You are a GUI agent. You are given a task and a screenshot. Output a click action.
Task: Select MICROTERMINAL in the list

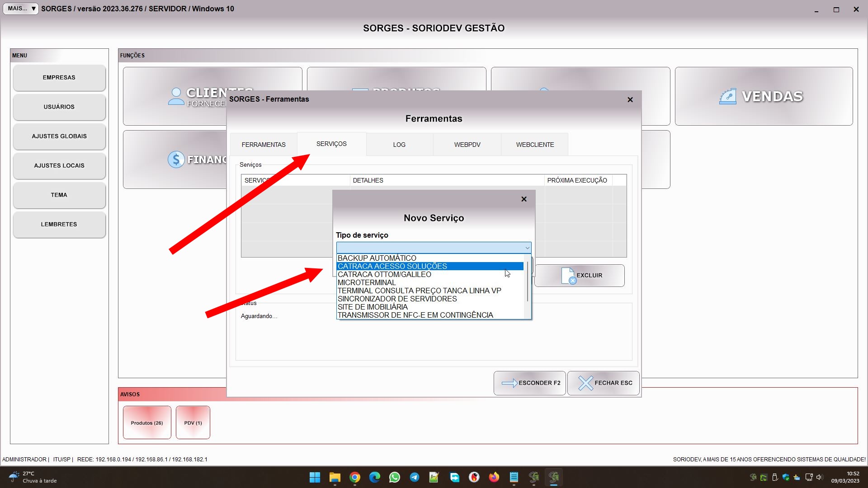tap(430, 282)
